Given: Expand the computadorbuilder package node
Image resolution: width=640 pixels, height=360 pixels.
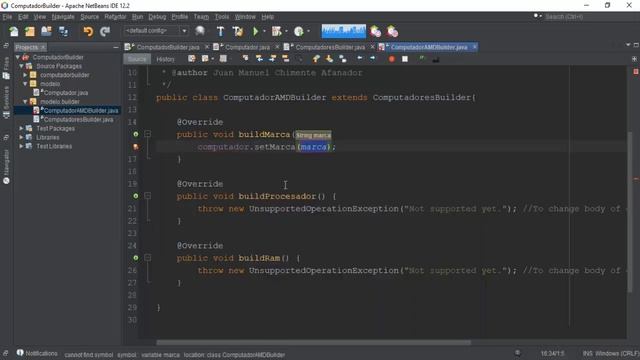Looking at the screenshot, I should 25,75.
